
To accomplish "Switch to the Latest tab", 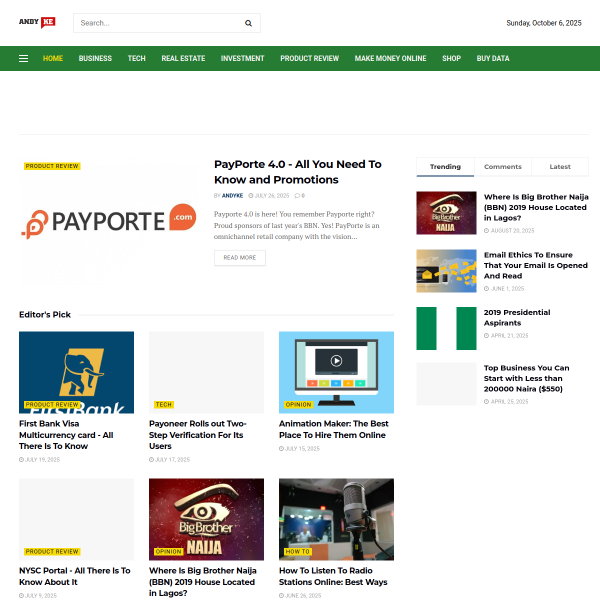I will click(x=560, y=167).
